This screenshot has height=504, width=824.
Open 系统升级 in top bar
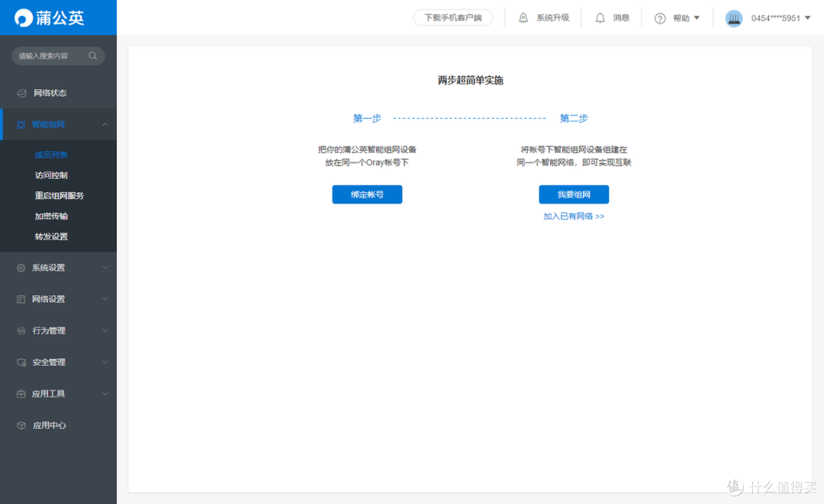point(553,18)
